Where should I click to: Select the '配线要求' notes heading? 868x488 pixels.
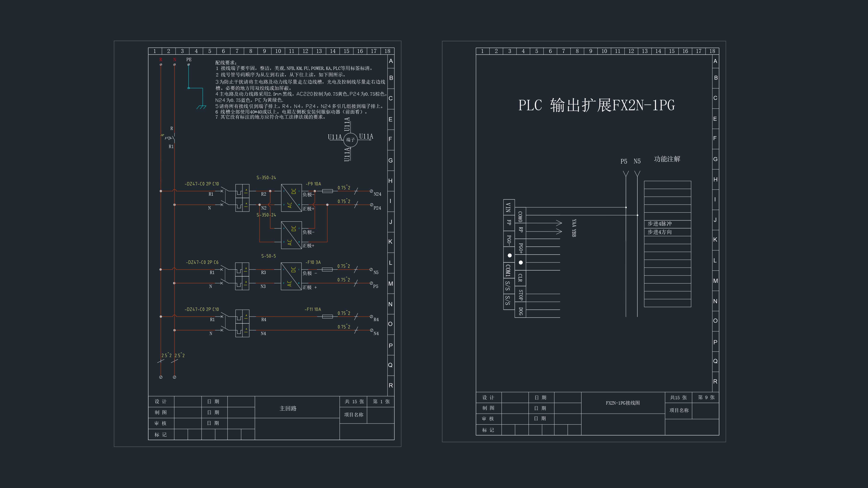(x=226, y=63)
